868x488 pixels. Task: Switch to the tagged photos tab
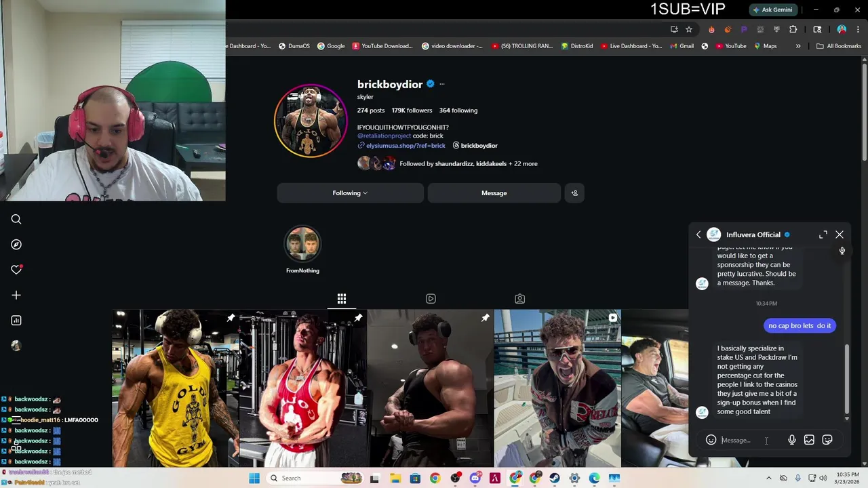click(519, 299)
